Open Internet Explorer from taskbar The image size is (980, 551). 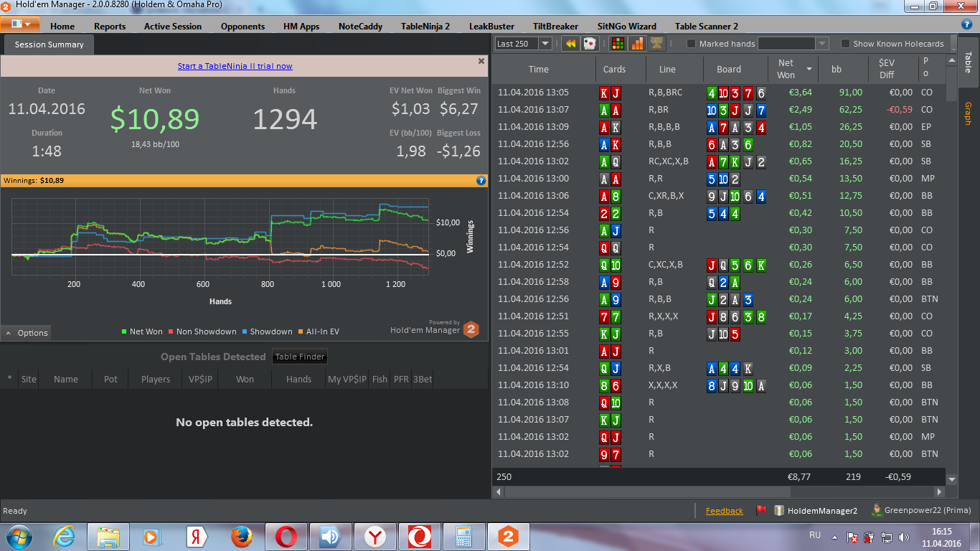coord(65,537)
